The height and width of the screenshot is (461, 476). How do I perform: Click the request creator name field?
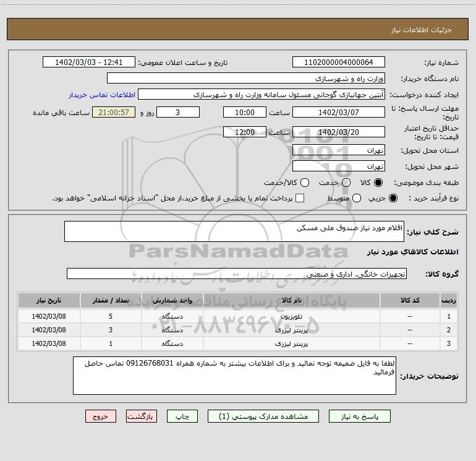[261, 95]
